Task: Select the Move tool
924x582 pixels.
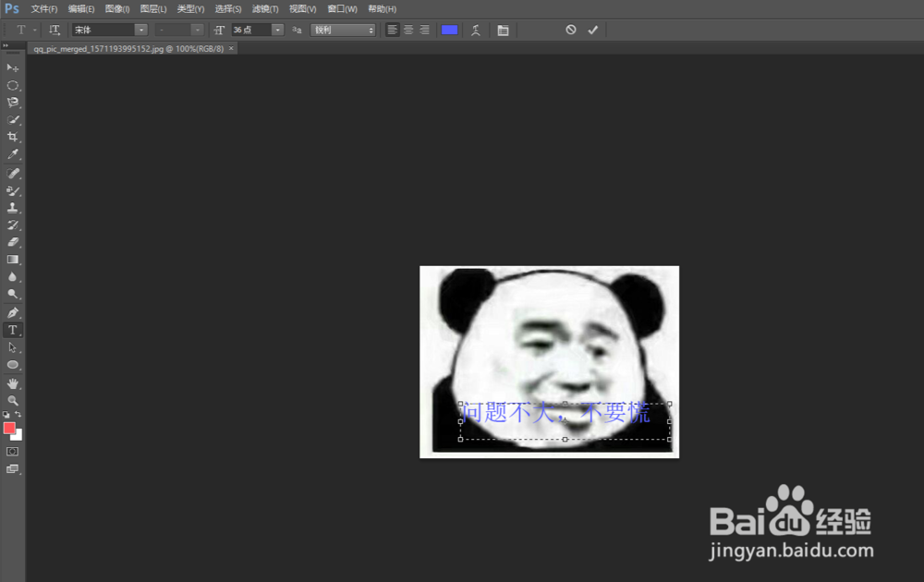Action: (x=12, y=67)
